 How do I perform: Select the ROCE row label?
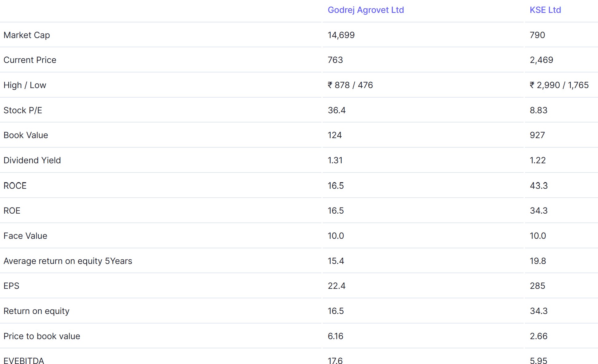15,186
